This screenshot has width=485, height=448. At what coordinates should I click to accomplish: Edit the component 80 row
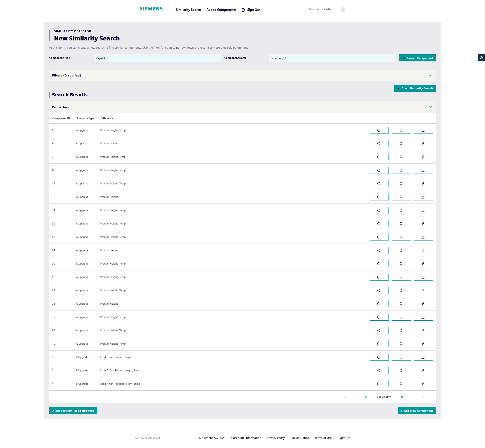click(423, 330)
